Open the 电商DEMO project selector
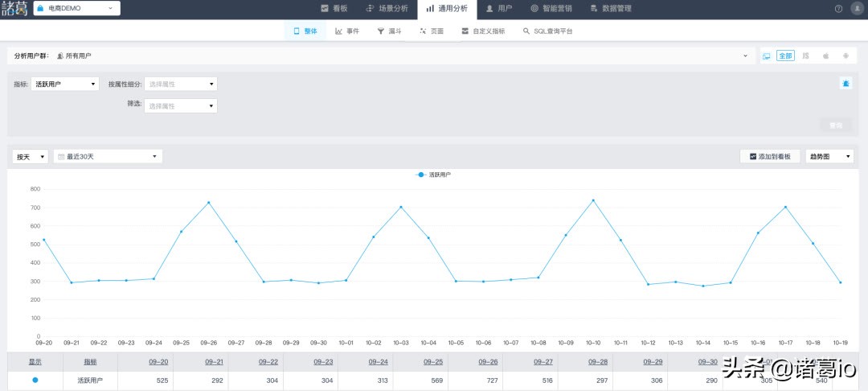 point(77,8)
